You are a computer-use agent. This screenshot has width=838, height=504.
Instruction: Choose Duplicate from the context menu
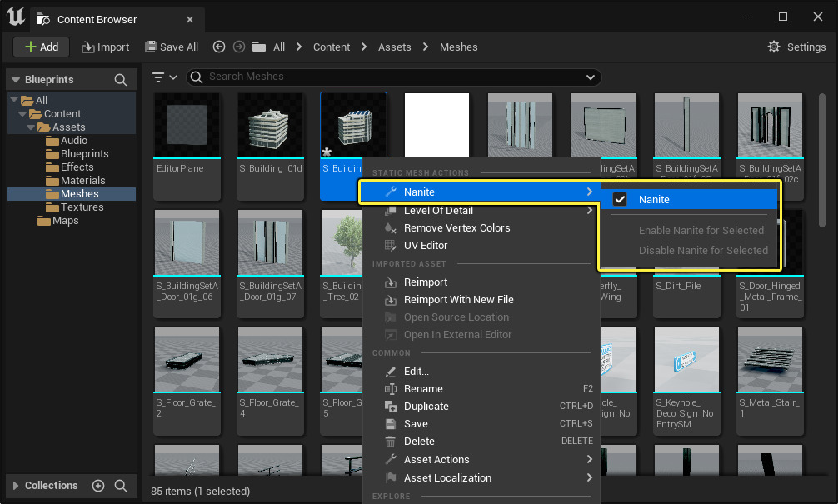click(x=426, y=407)
